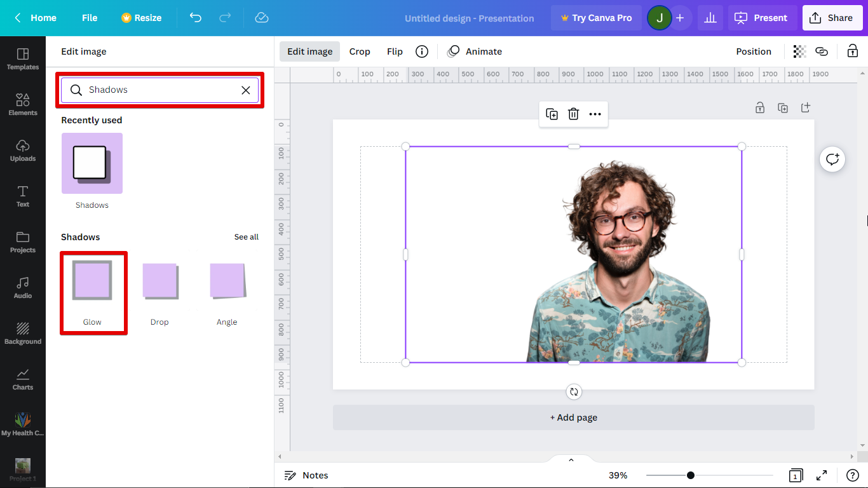Image resolution: width=868 pixels, height=488 pixels.
Task: Click the cloud save status icon
Action: tap(262, 18)
